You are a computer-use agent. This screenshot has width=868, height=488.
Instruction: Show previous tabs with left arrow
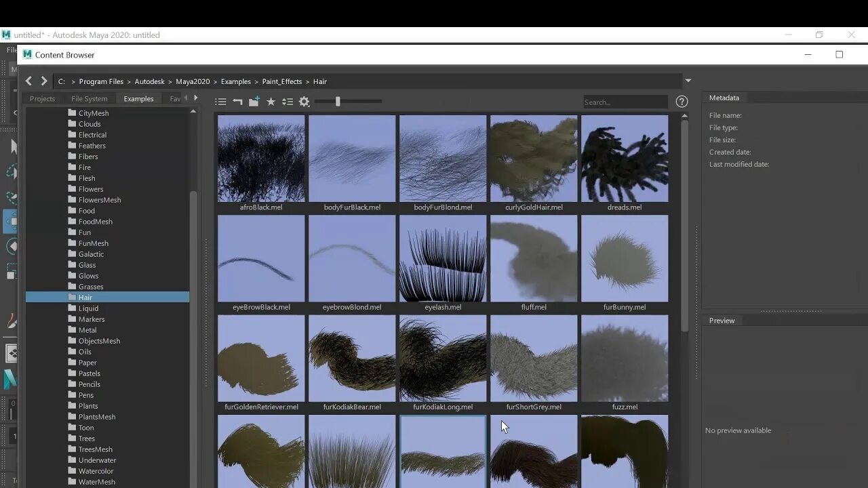point(186,98)
